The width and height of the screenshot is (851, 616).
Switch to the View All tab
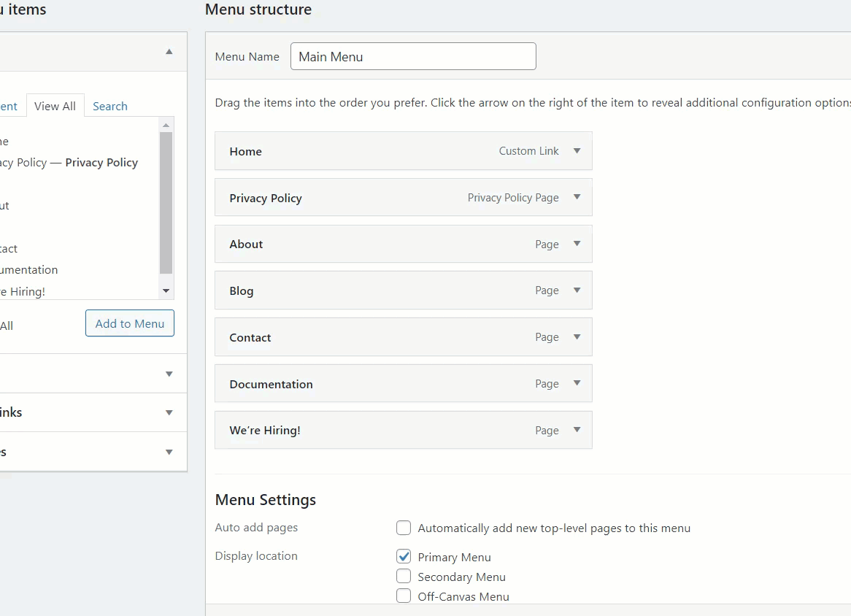pyautogui.click(x=55, y=106)
